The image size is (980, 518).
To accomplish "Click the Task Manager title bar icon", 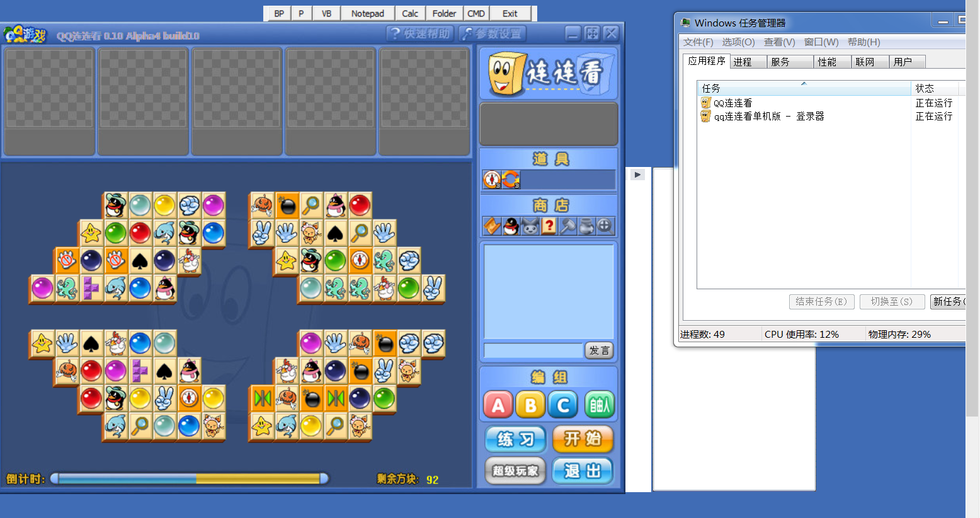I will click(x=685, y=23).
